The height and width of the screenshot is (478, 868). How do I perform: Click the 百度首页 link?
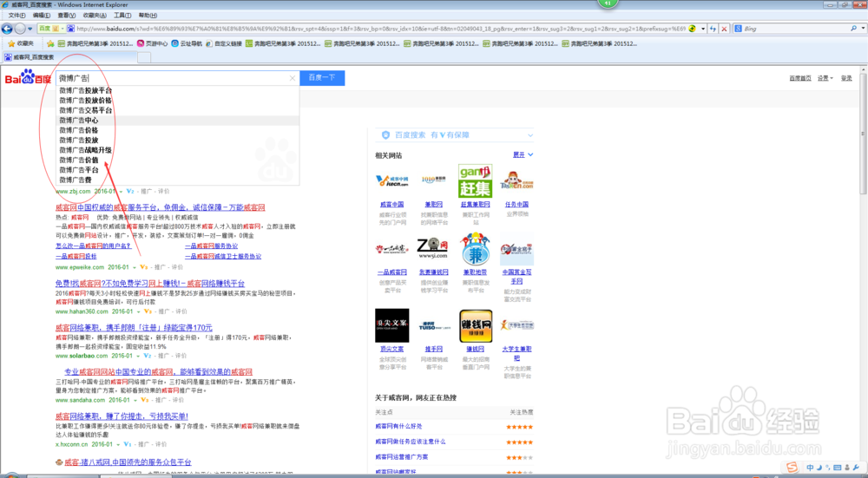coord(800,79)
